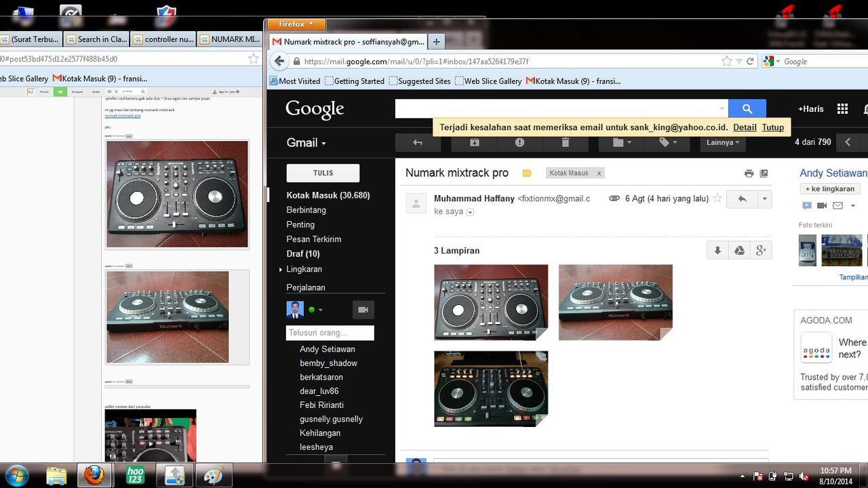The height and width of the screenshot is (488, 868).
Task: Start a video call in chat panel
Action: pyautogui.click(x=363, y=310)
